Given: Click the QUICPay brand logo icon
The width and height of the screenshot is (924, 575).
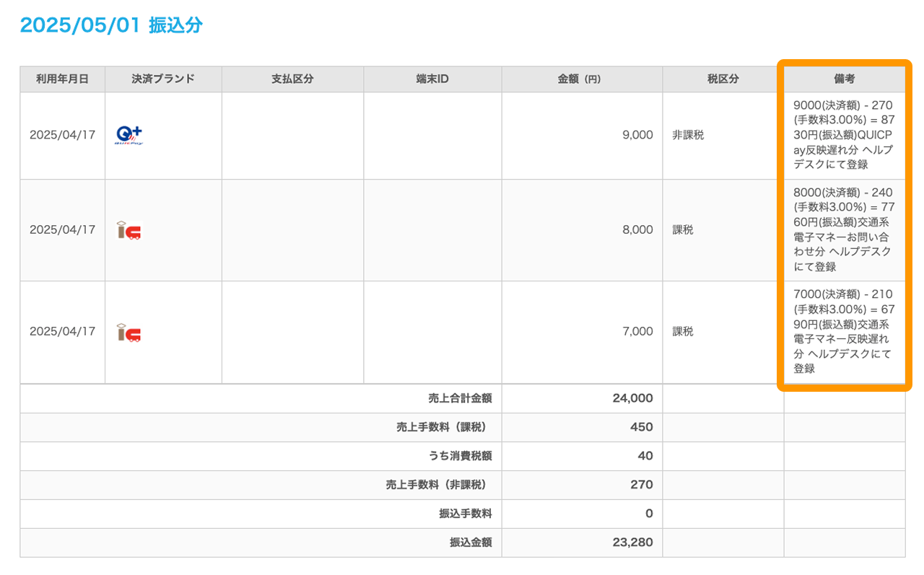Looking at the screenshot, I should tap(130, 135).
